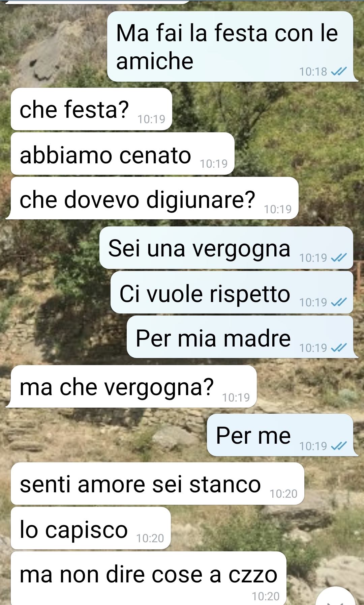Tap the double check on 'Ci vuole rispetto'

click(x=339, y=302)
